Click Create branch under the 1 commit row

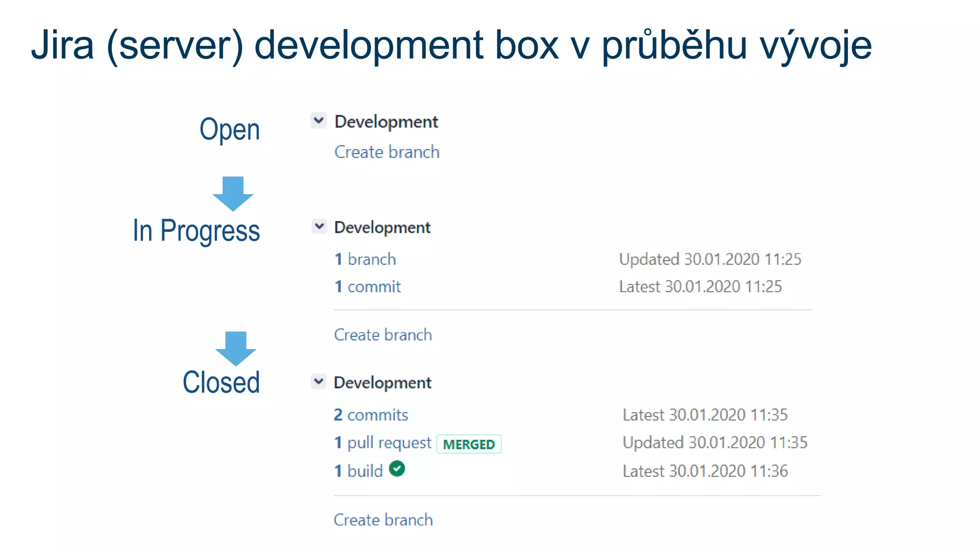tap(383, 335)
